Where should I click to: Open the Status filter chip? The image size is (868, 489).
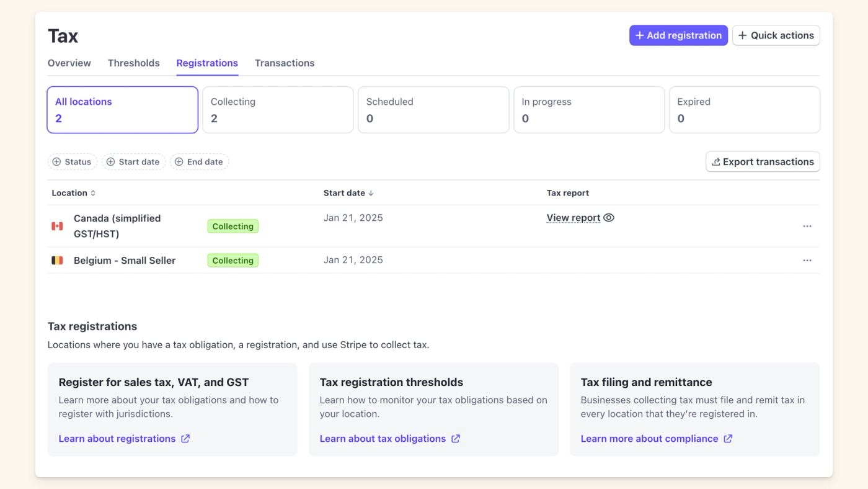point(73,161)
